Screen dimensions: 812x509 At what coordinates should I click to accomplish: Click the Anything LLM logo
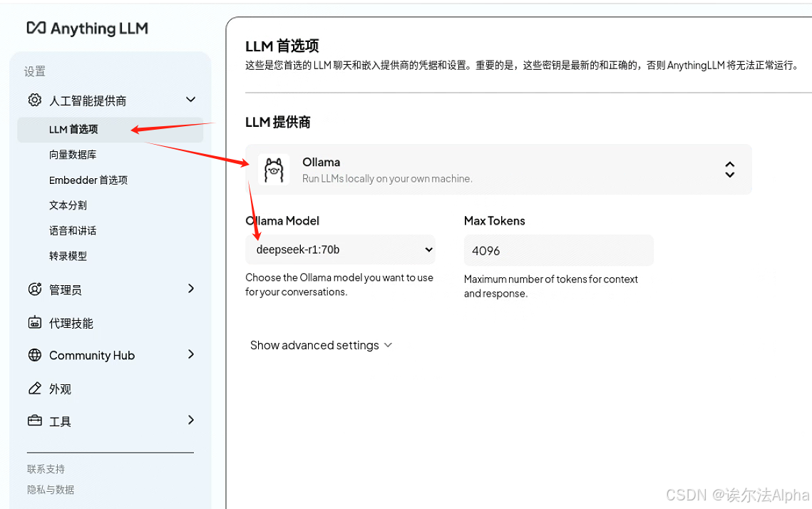tap(87, 28)
